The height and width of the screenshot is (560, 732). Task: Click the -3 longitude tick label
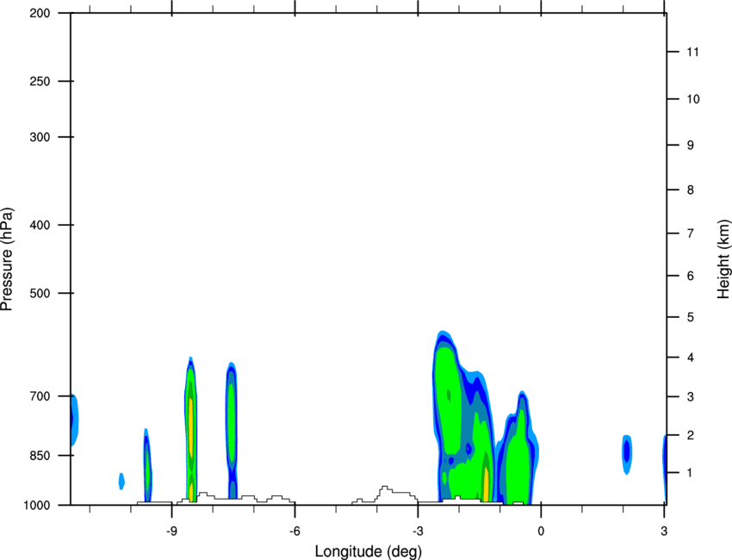click(418, 531)
